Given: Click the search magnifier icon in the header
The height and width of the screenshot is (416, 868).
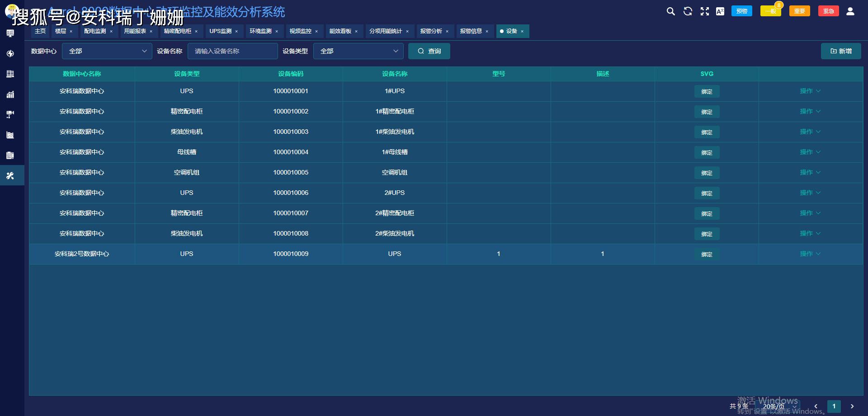Looking at the screenshot, I should pos(670,11).
